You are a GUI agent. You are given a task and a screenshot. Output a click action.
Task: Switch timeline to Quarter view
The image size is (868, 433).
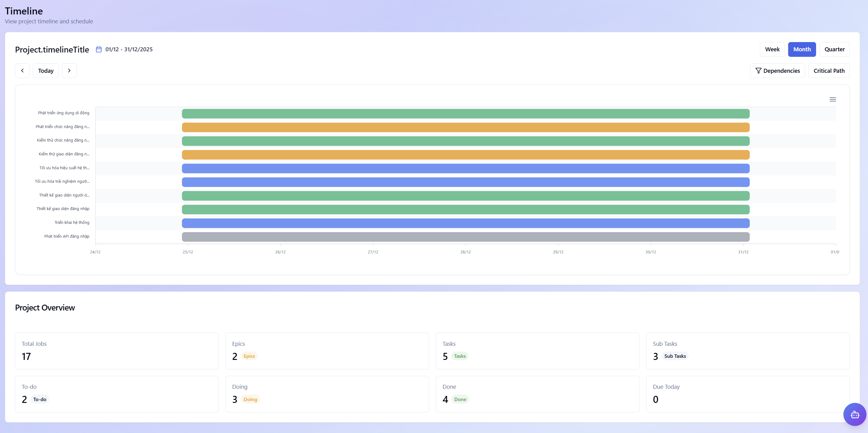coord(834,49)
